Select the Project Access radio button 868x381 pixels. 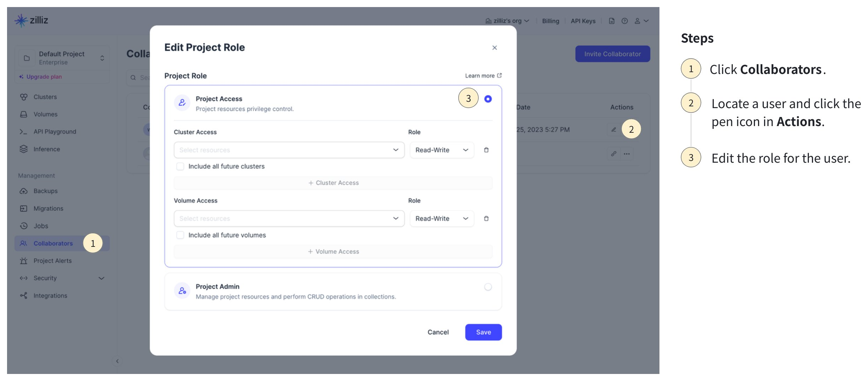(488, 99)
